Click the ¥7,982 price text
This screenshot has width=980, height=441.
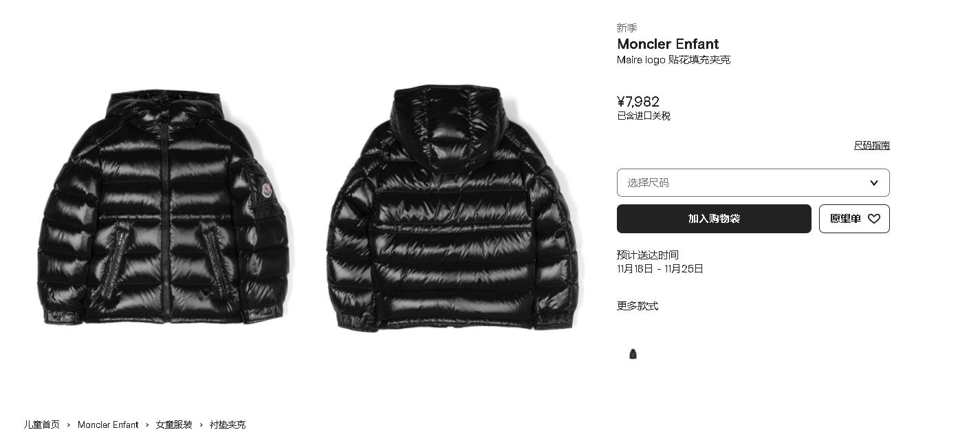638,102
